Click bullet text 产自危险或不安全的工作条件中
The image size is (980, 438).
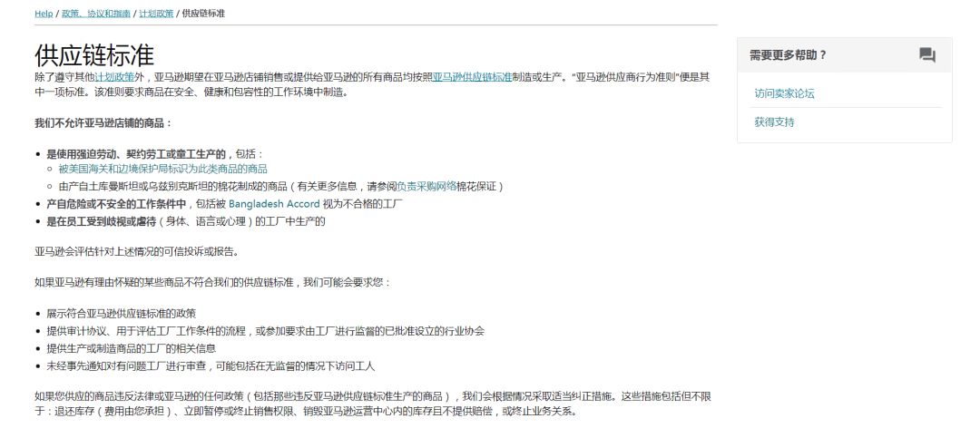[x=116, y=204]
